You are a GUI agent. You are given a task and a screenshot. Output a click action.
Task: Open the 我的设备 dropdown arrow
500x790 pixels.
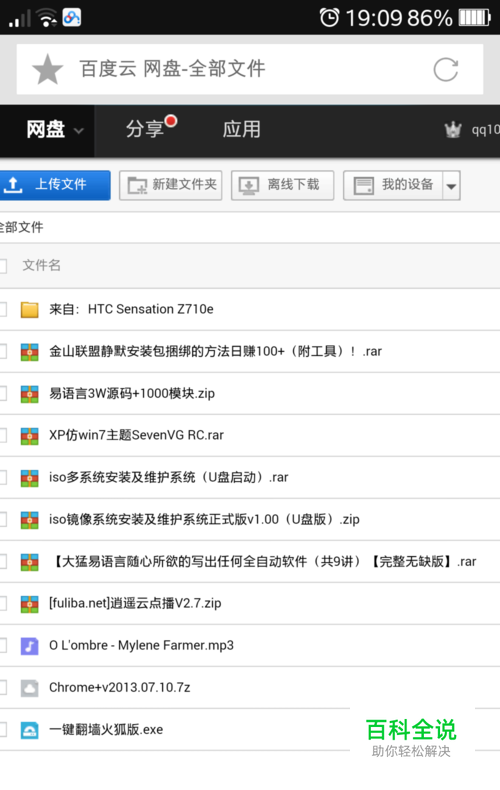point(452,186)
